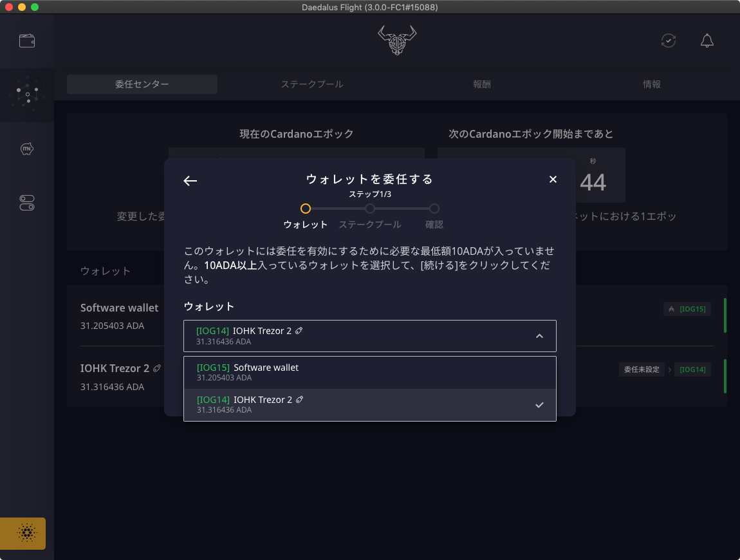This screenshot has width=740, height=560.
Task: Open the ITN rewards piggy icon
Action: (27, 149)
